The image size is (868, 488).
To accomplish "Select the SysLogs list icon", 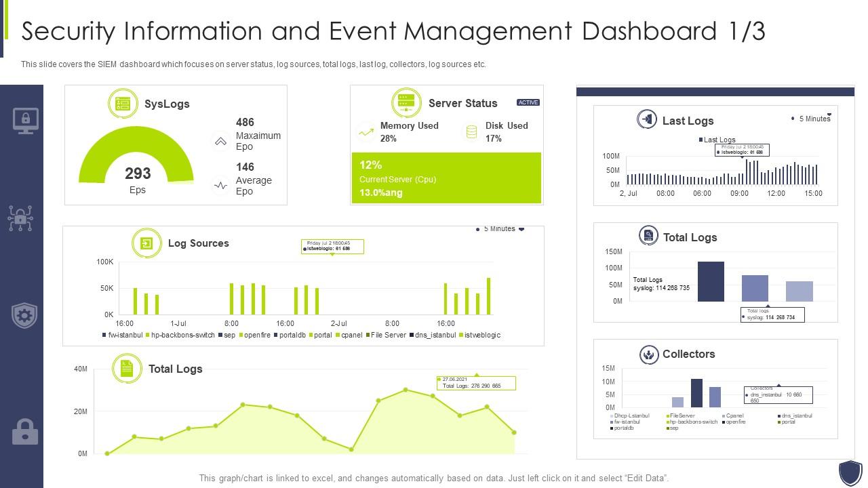I will tap(123, 104).
